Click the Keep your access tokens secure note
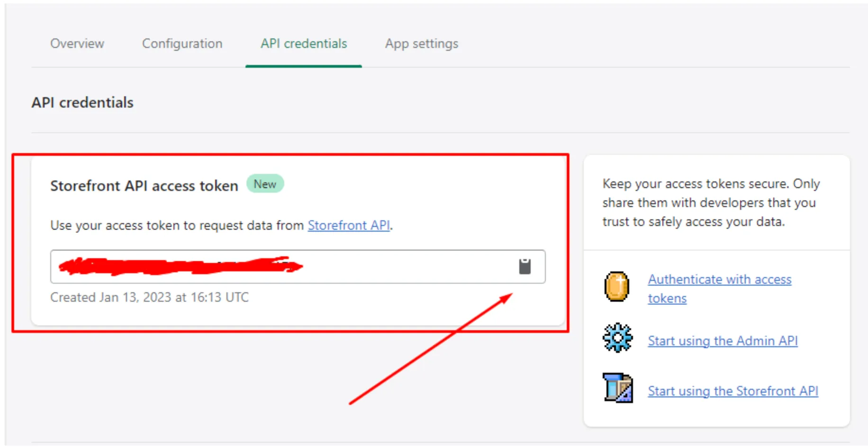 pos(711,203)
